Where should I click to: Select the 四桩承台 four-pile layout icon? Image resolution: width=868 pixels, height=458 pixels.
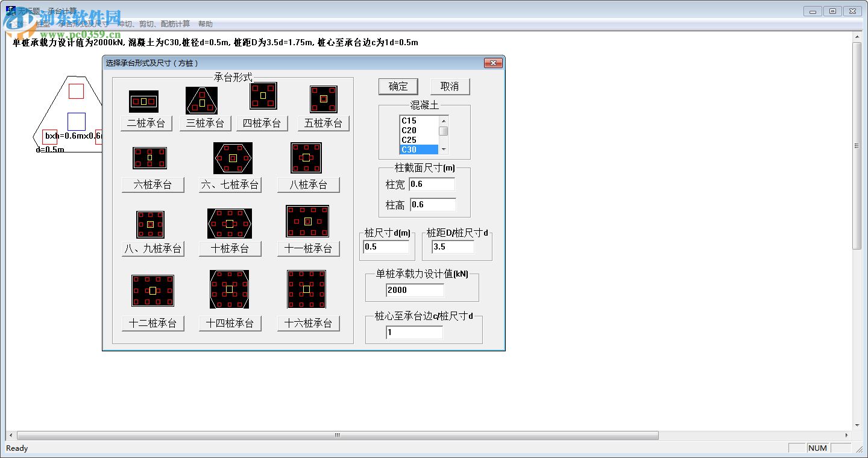(x=262, y=96)
